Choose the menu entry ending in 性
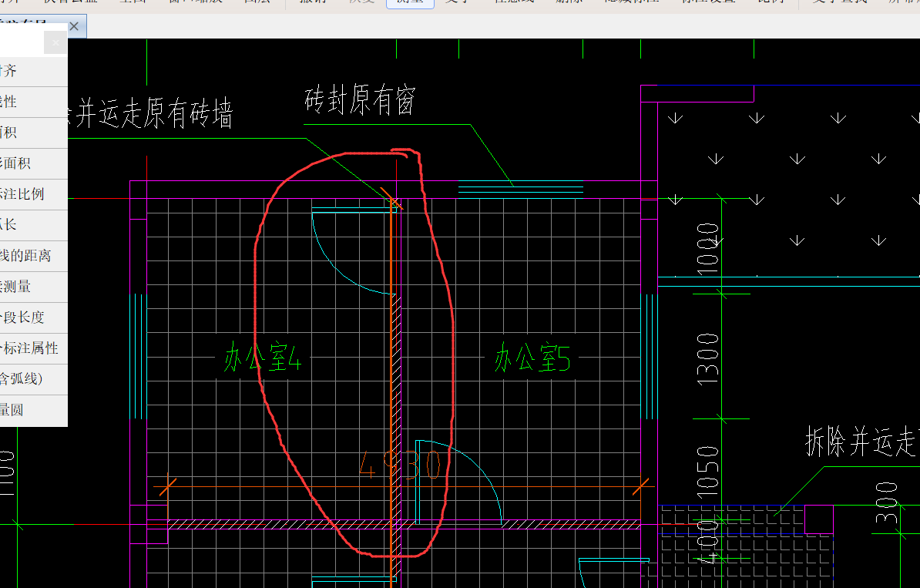Viewport: 920px width, 588px height. [33, 102]
